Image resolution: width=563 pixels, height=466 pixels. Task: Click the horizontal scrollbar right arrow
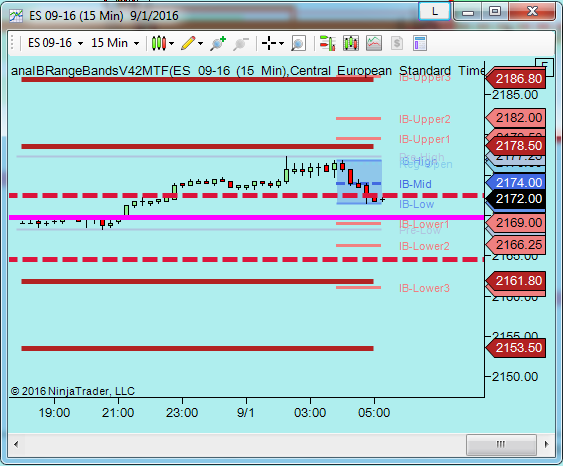[x=546, y=444]
